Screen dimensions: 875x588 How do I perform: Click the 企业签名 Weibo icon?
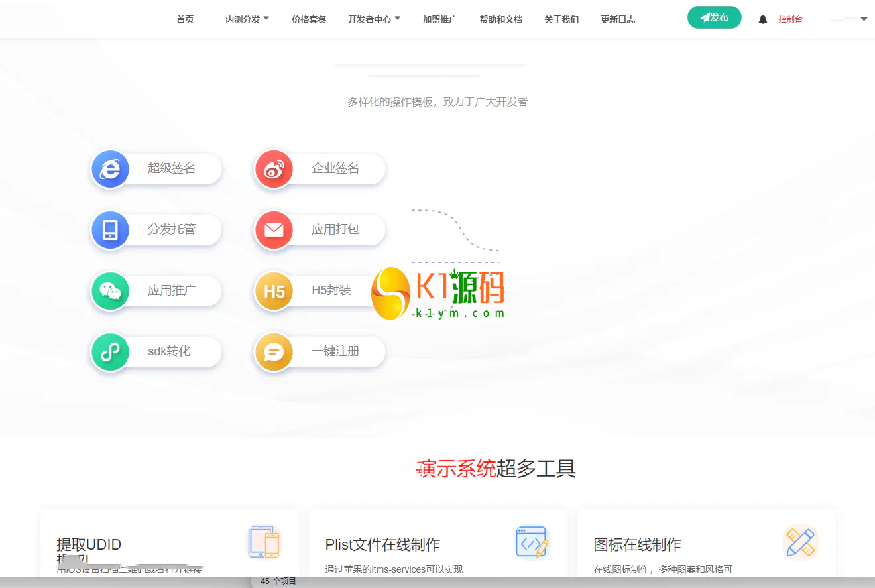coord(274,169)
